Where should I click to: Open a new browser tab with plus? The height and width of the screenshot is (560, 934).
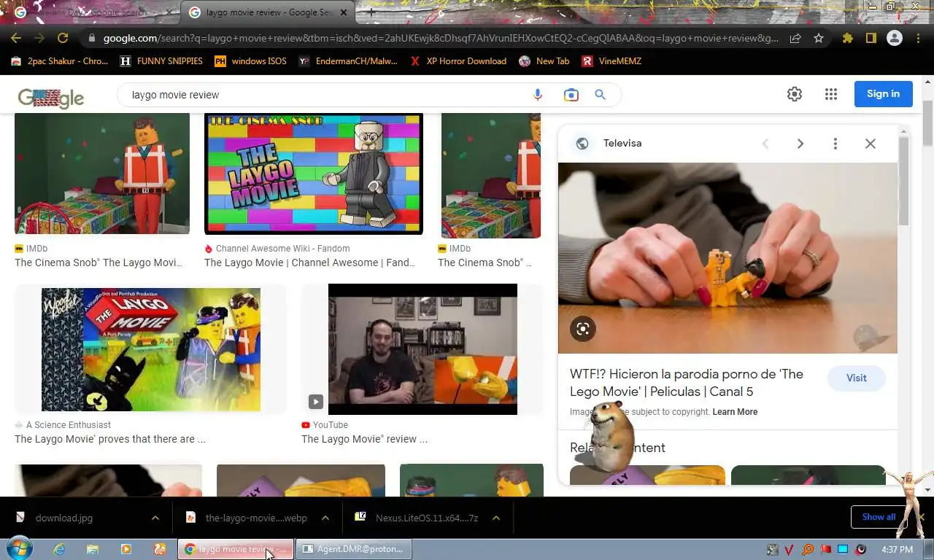pos(371,12)
